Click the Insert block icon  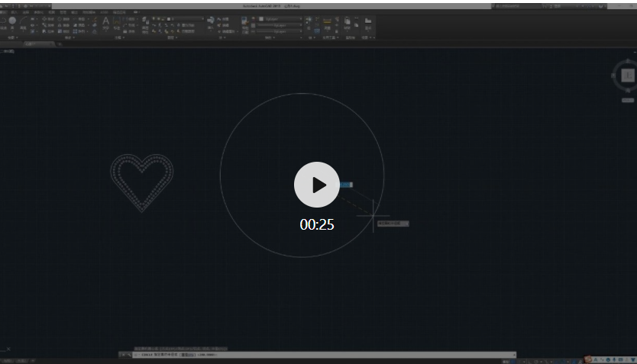pos(211,22)
